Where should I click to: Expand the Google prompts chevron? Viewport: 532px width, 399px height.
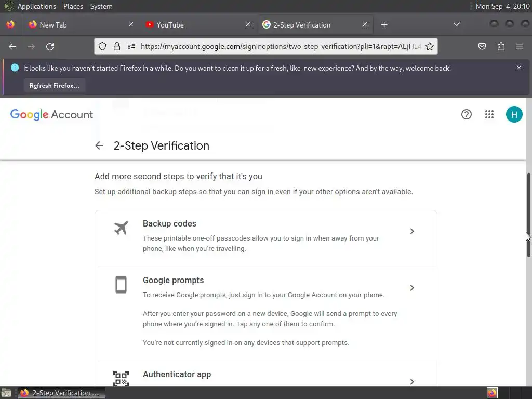point(411,288)
